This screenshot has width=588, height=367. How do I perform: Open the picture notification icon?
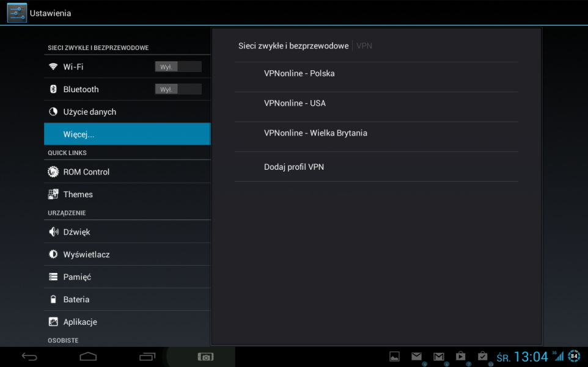pos(394,357)
